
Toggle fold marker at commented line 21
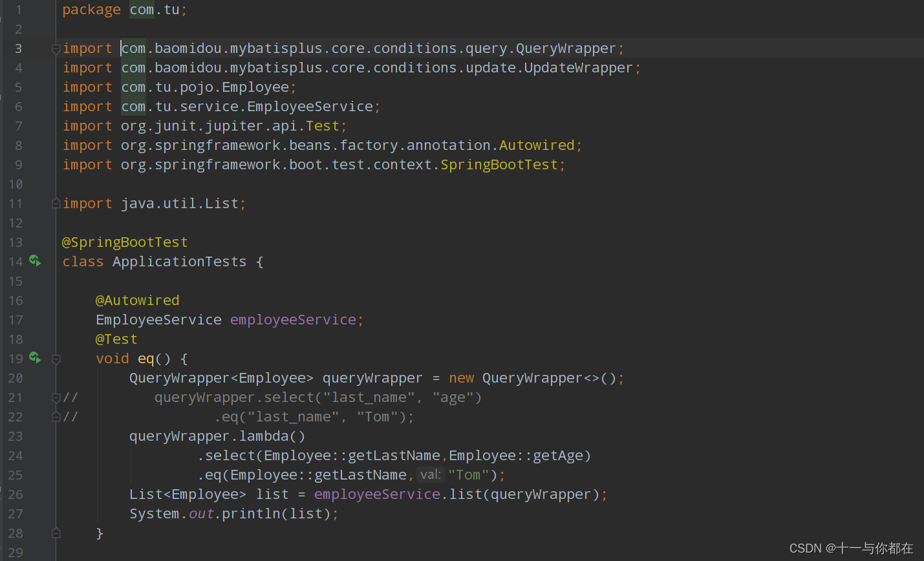point(56,397)
